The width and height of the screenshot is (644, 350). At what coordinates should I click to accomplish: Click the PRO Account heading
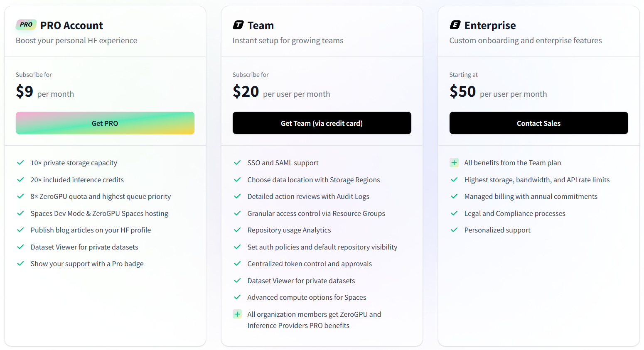(x=71, y=26)
